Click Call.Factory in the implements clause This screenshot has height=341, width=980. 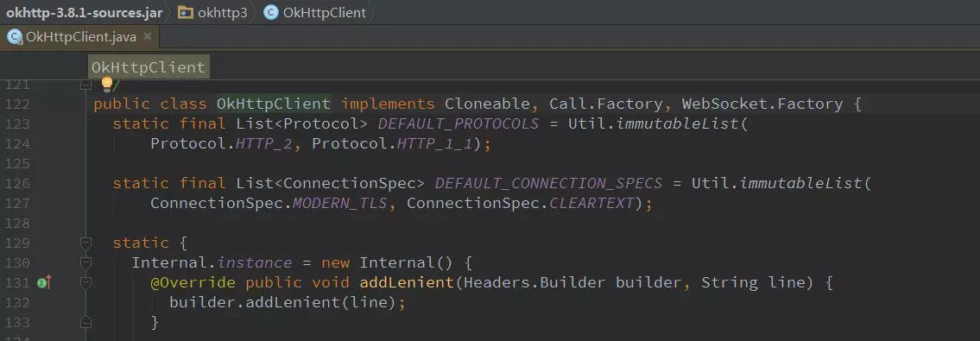coord(605,104)
